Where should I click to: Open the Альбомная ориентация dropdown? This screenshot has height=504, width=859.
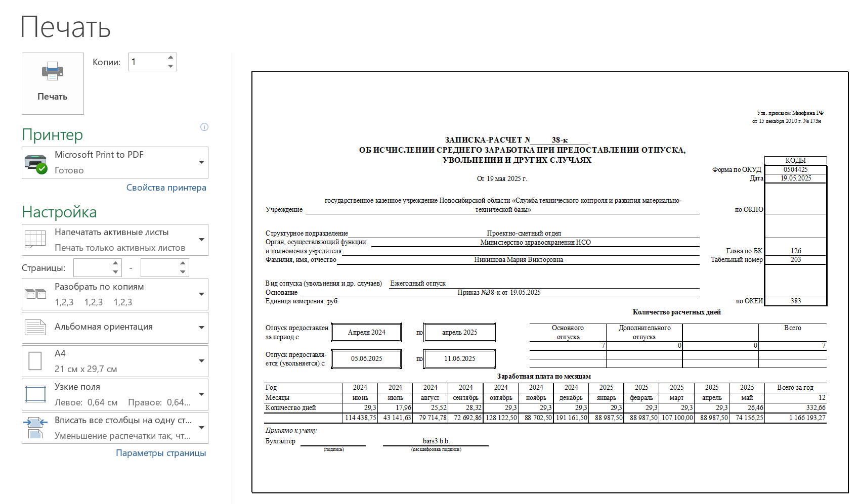pos(115,328)
